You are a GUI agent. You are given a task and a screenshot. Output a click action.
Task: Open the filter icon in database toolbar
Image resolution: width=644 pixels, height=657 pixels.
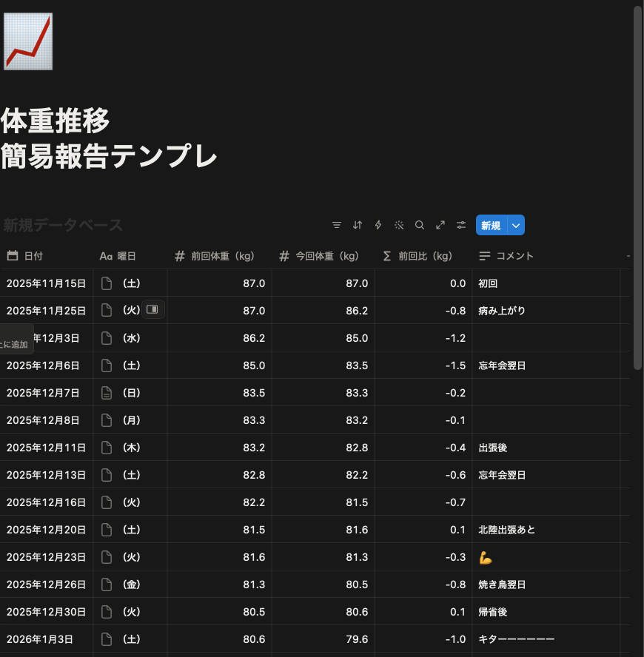point(337,225)
